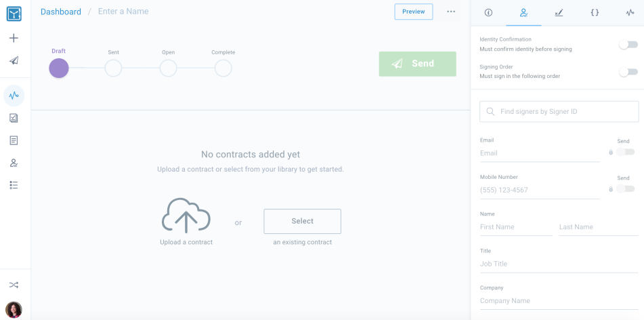Screen dimensions: 644x320
Task: Switch to the curly braces tab
Action: pos(595,13)
